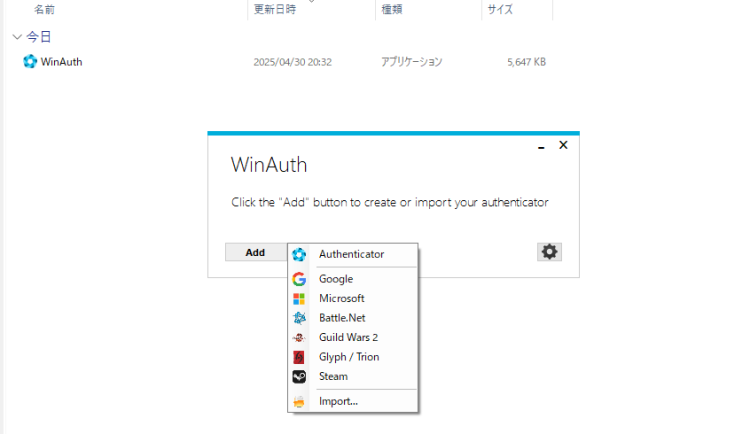Choose Import... from the Add menu
This screenshot has width=750, height=434.
[x=353, y=401]
